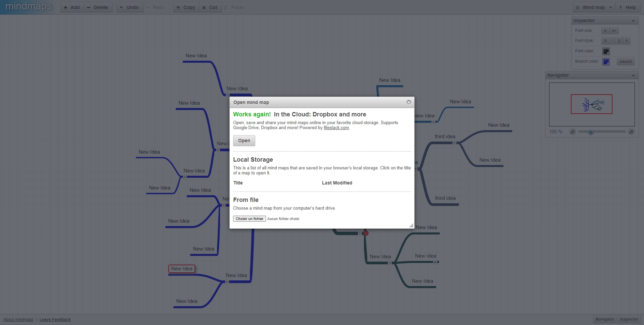Click the zoom out magnifier in Navigator
644x325 pixels.
(573, 132)
